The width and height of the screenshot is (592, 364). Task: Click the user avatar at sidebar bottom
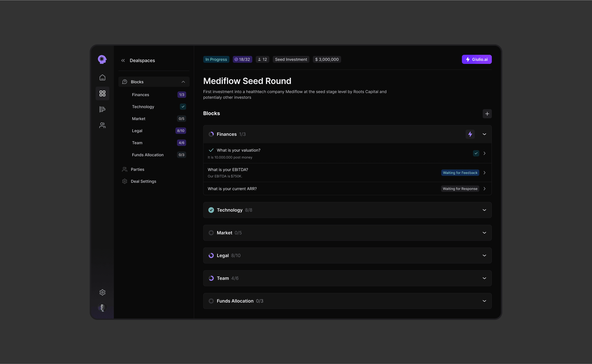click(x=102, y=307)
